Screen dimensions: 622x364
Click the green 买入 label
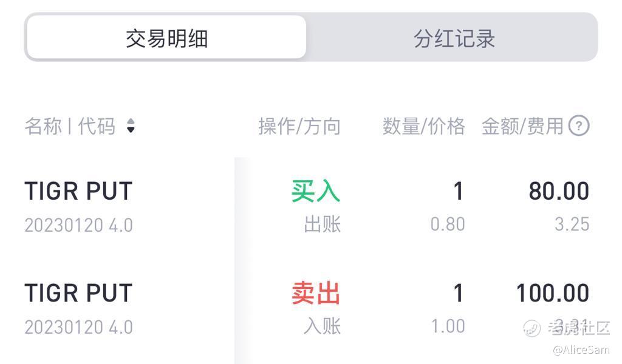(x=315, y=192)
